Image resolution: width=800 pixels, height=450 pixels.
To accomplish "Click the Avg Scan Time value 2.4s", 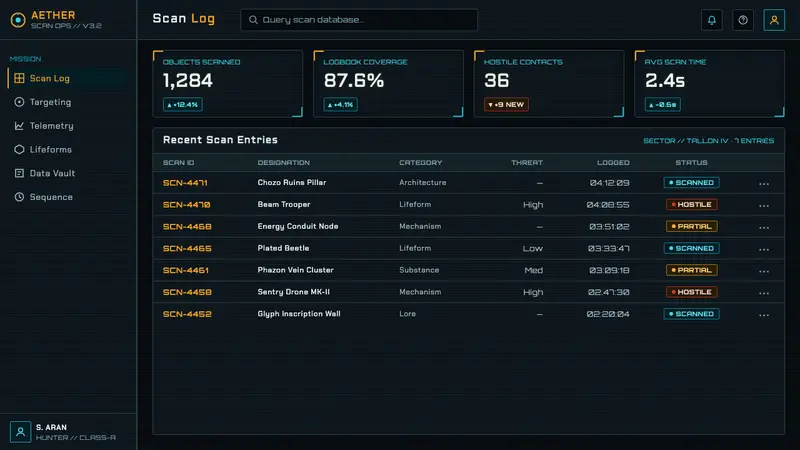I will [x=665, y=81].
